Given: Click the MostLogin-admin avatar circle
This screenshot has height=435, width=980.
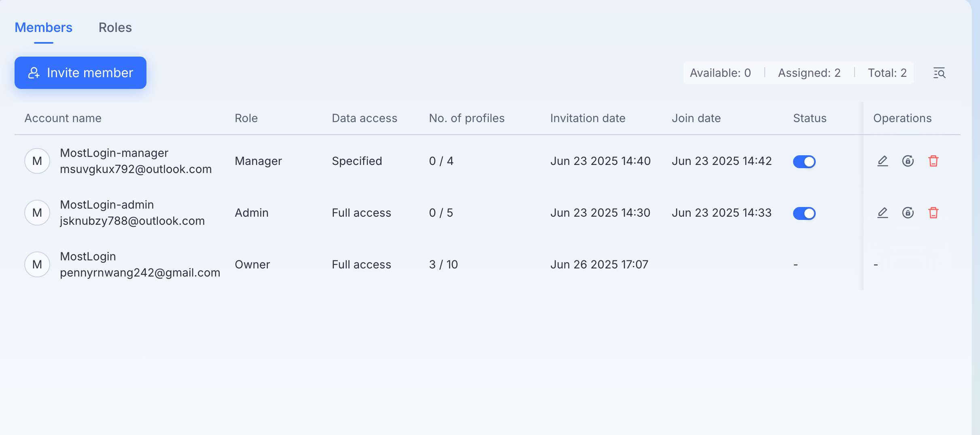Looking at the screenshot, I should [37, 213].
